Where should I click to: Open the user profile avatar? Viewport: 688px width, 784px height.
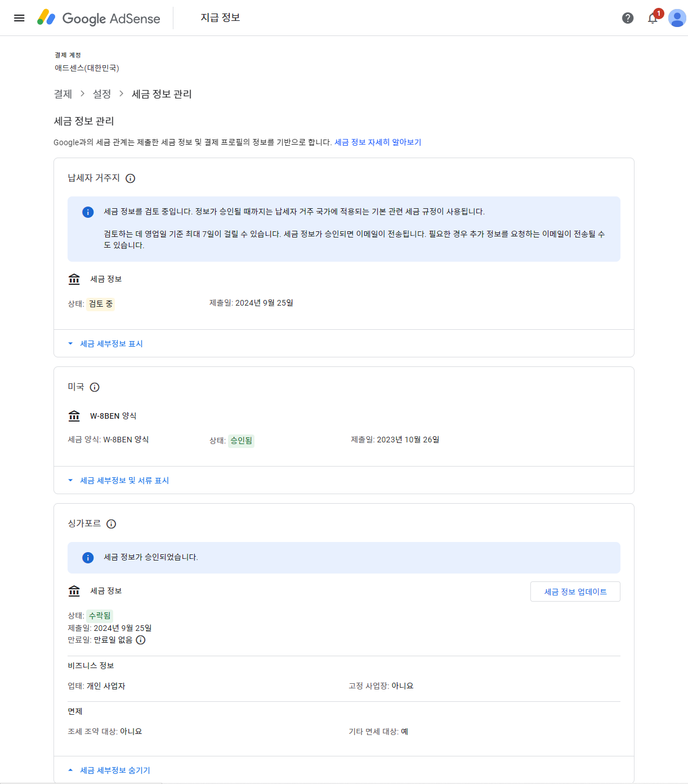[676, 17]
